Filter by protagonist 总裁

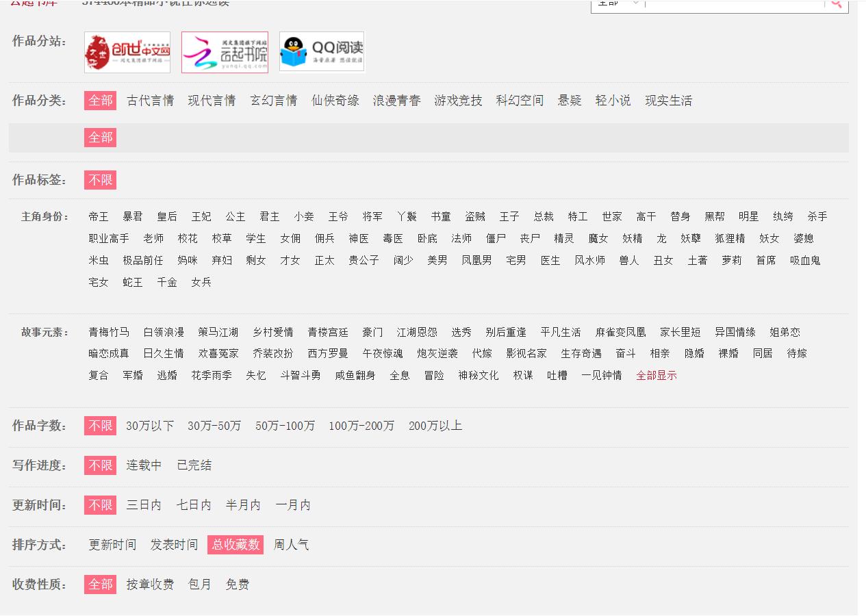coord(544,216)
